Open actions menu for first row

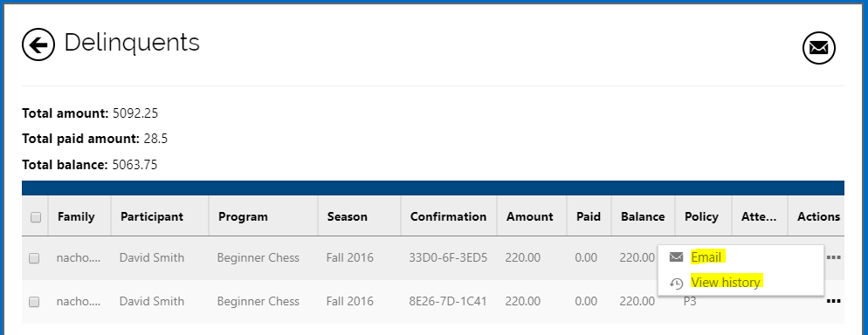click(x=833, y=257)
